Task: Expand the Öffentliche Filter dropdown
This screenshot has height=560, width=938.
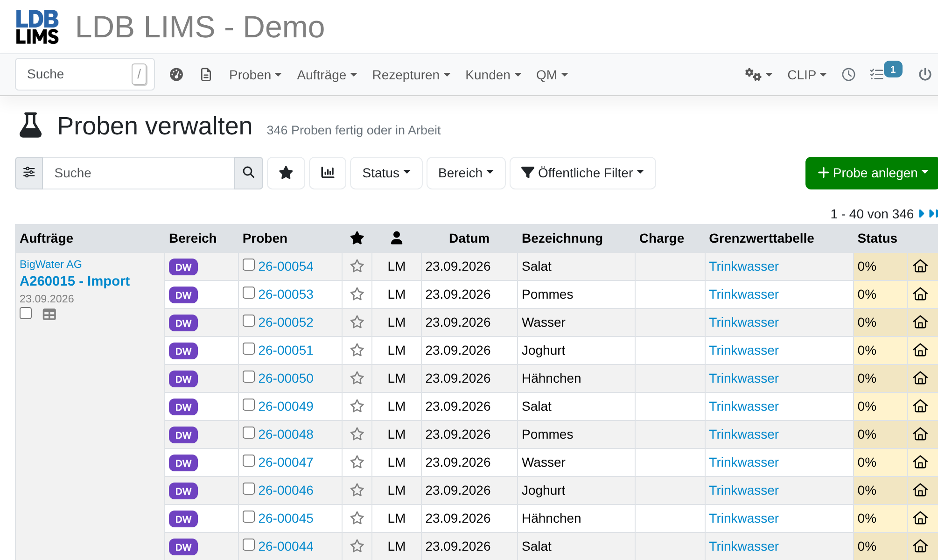Action: [x=583, y=173]
